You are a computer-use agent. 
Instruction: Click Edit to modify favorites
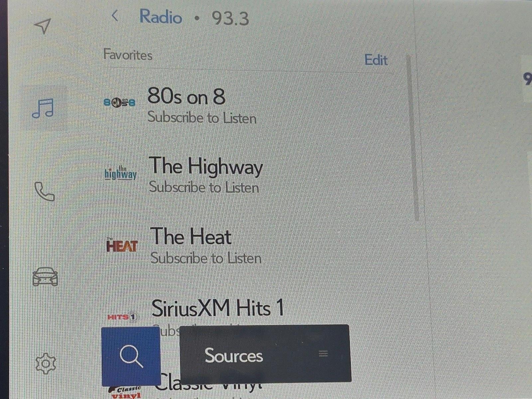tap(376, 60)
